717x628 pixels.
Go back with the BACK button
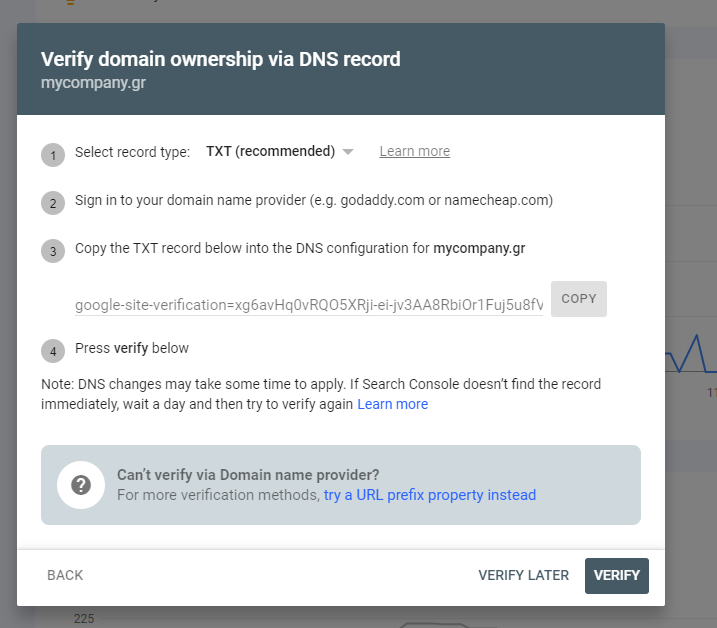tap(65, 575)
